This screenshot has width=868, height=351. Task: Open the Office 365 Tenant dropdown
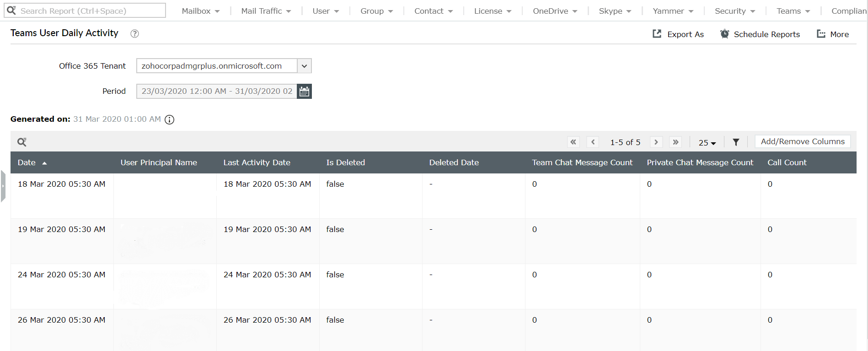tap(304, 66)
